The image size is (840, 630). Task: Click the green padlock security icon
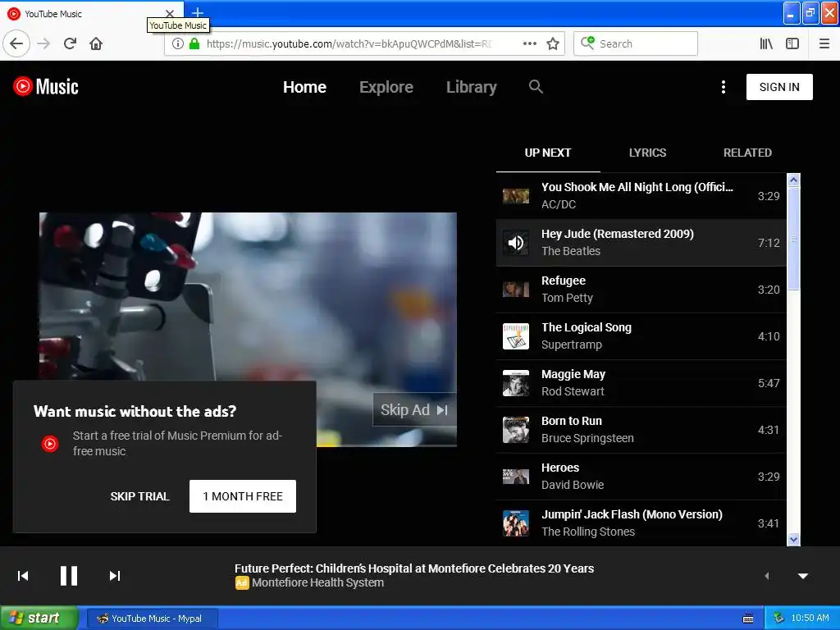[x=194, y=43]
